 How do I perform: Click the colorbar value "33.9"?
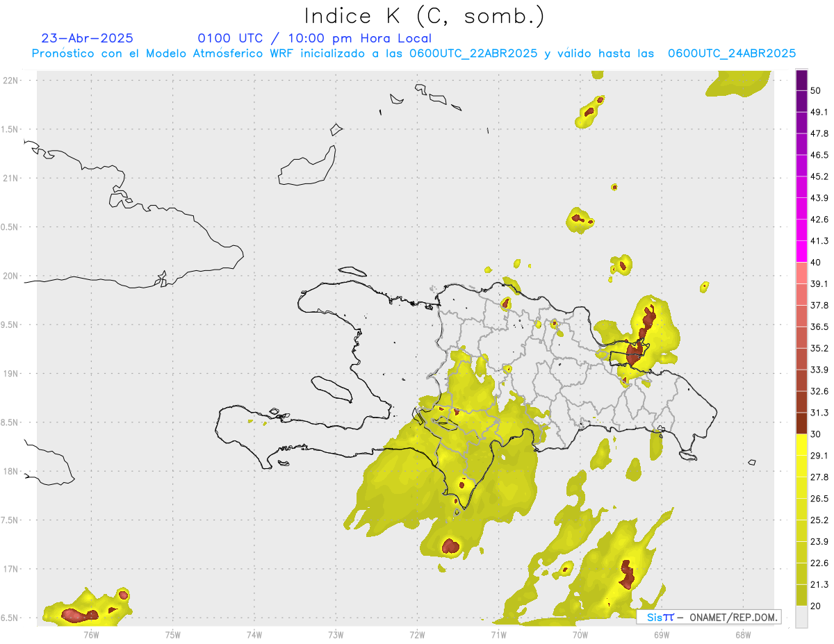click(819, 370)
